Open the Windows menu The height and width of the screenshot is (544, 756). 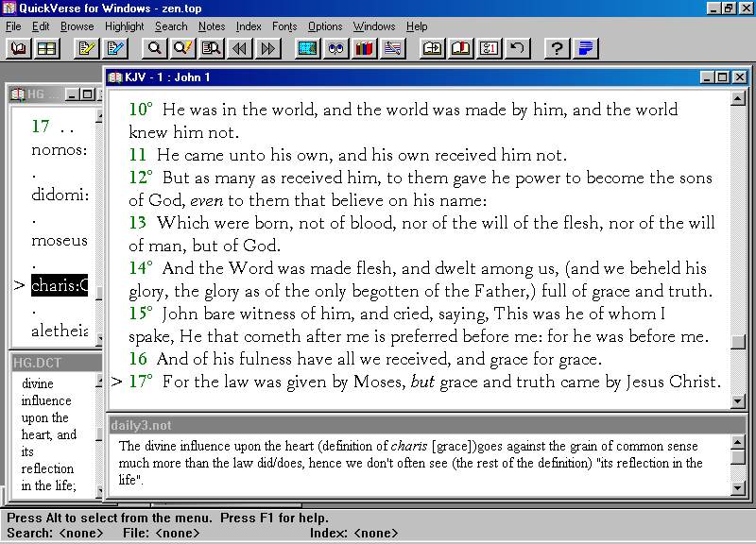[374, 26]
